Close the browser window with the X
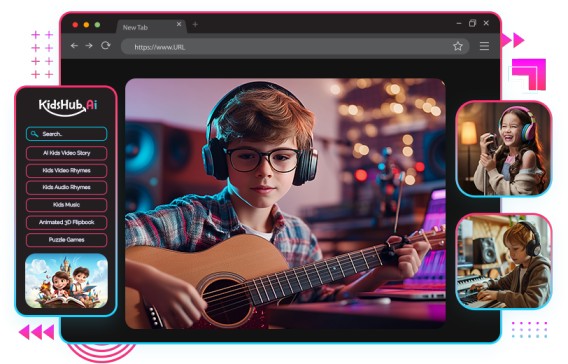This screenshot has width=568, height=364. 486,23
